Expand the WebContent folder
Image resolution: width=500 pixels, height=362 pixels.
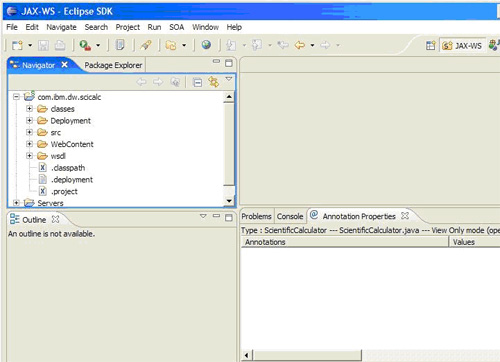[29, 144]
